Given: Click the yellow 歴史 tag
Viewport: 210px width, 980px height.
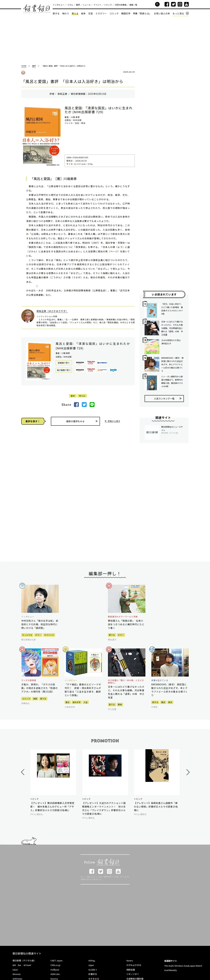Looking at the screenshot, I should coord(73,396).
